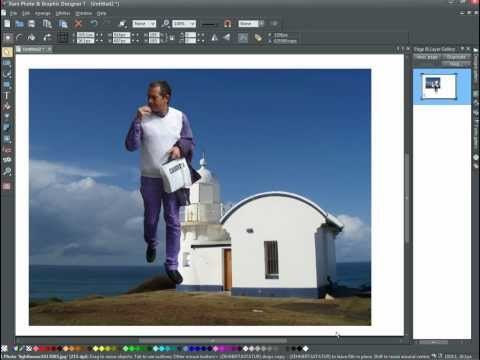Select the page thumbnail in the gallery
Image resolution: width=480 pixels, height=360 pixels.
pos(439,87)
